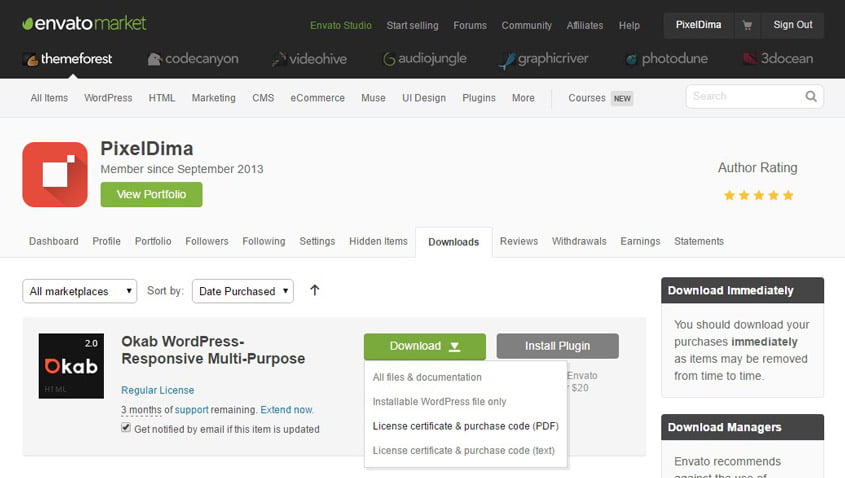Open the Following tab
Screen dimensions: 845x478
click(264, 241)
